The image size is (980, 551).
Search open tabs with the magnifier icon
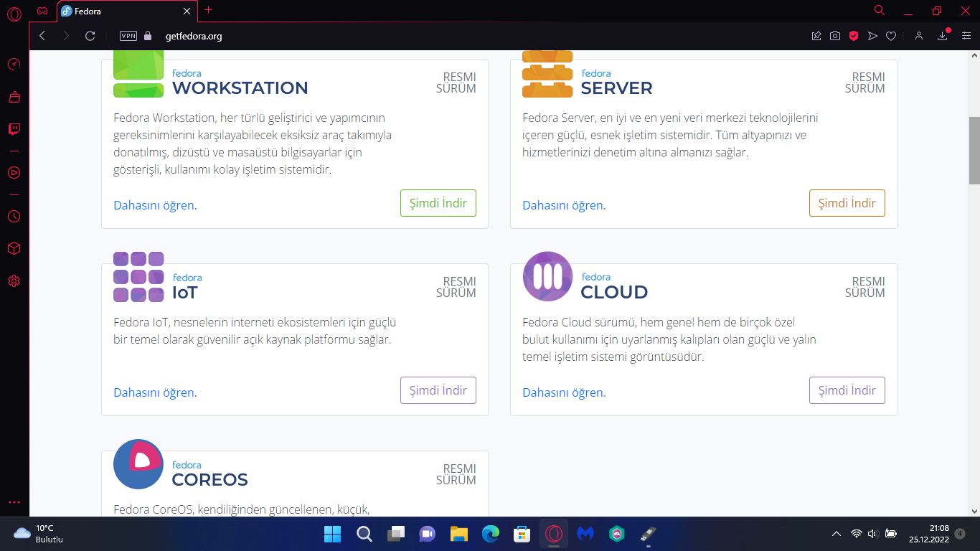pyautogui.click(x=880, y=10)
